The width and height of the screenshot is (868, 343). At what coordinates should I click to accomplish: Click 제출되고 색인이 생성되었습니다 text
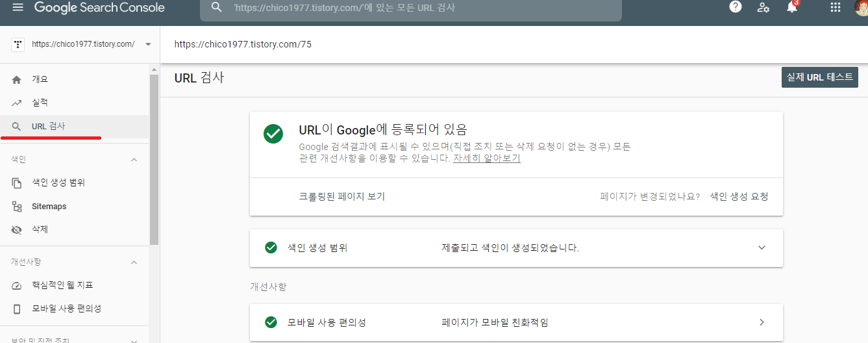point(510,248)
